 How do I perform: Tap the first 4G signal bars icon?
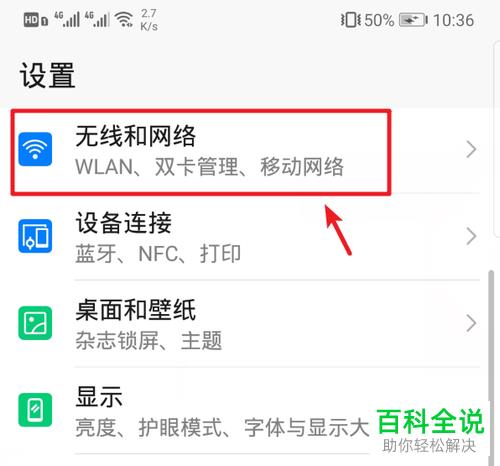point(67,19)
